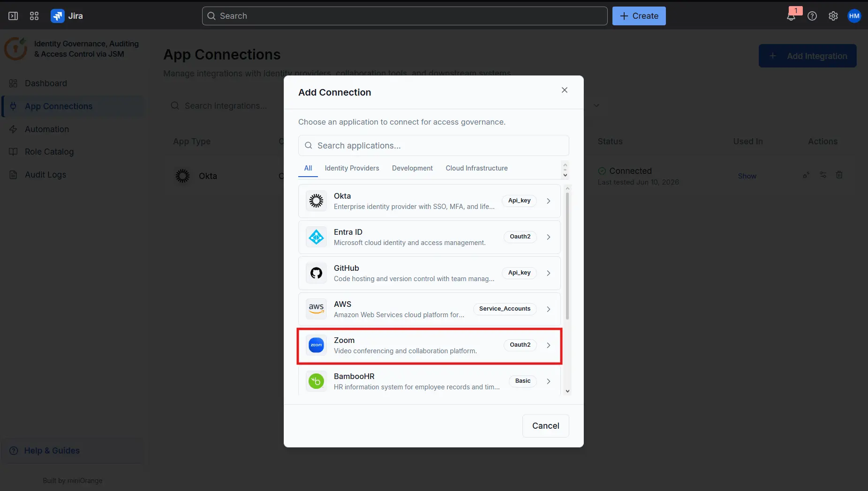The image size is (868, 491).
Task: Click the Show link in Used In column
Action: click(747, 176)
